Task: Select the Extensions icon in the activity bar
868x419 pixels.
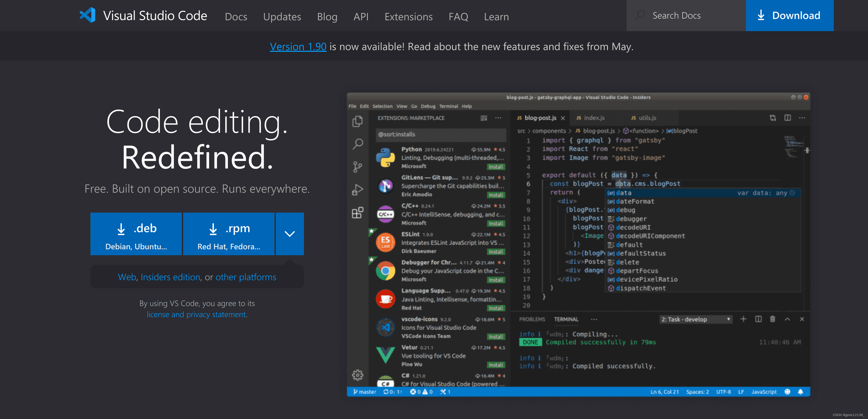Action: [x=358, y=213]
